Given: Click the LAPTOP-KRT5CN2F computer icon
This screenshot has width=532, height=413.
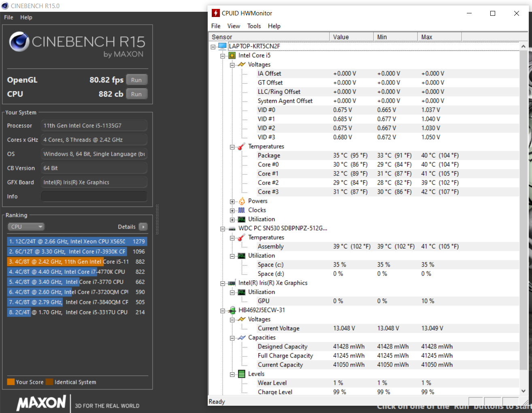Looking at the screenshot, I should tap(222, 46).
